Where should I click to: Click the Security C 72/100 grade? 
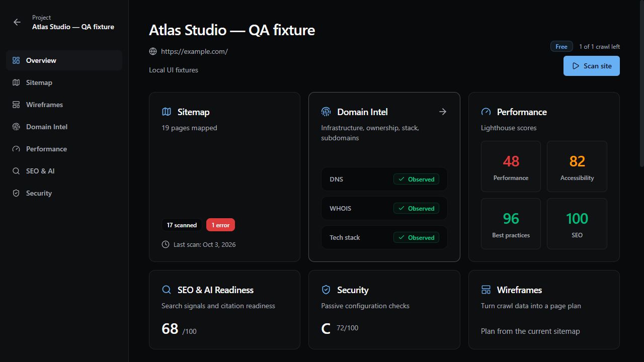pos(340,329)
